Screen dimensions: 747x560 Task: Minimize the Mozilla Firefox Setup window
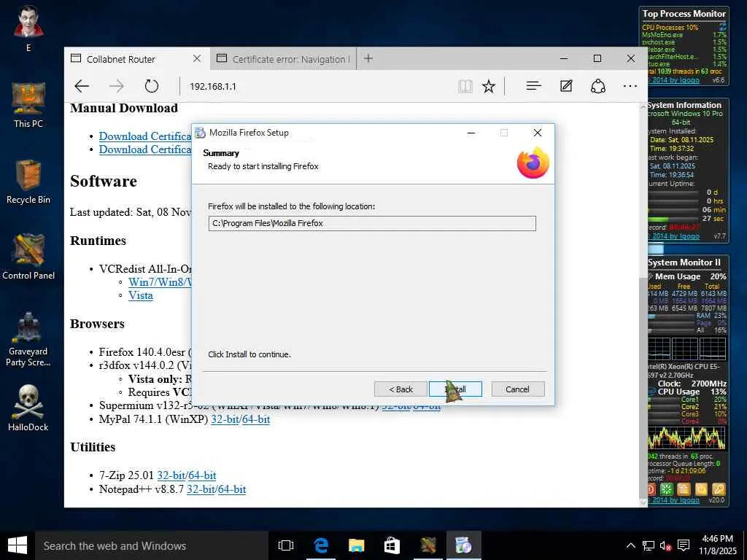pos(471,133)
